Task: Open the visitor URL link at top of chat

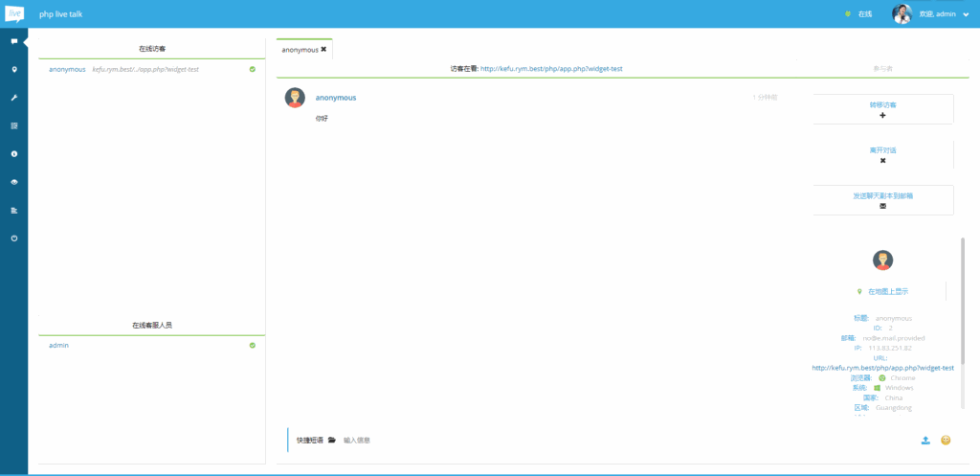Action: coord(551,69)
